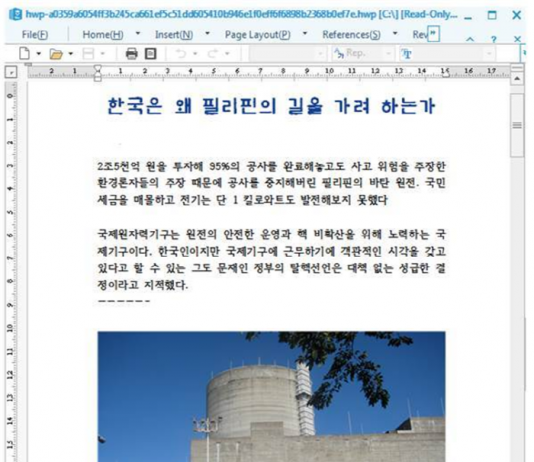534x462 pixels.
Task: Expand the Undo history dropdown arrow
Action: click(x=195, y=53)
